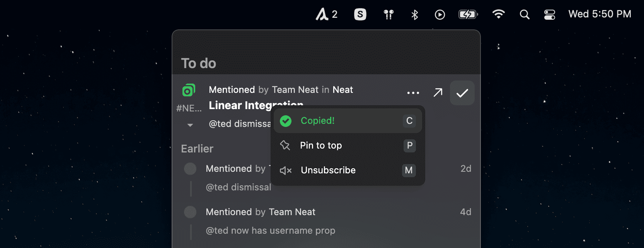This screenshot has height=248, width=644.
Task: Click the 4d timestamp
Action: coord(466,212)
